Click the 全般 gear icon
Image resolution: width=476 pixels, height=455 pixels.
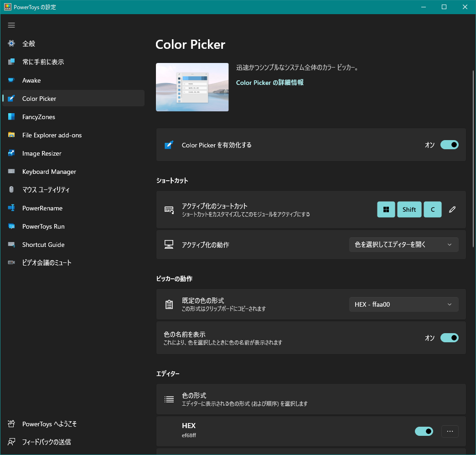(x=11, y=43)
